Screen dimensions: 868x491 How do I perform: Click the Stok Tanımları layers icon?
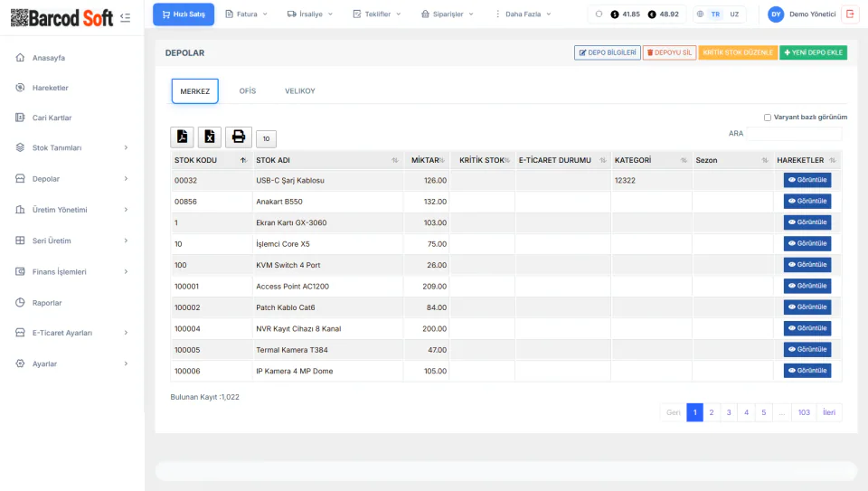tap(20, 147)
